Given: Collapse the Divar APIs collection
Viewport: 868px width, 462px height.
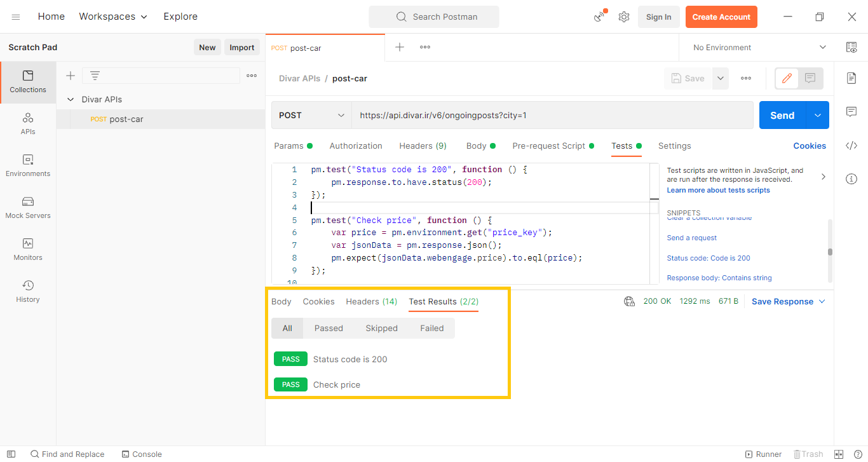Looking at the screenshot, I should click(x=71, y=99).
